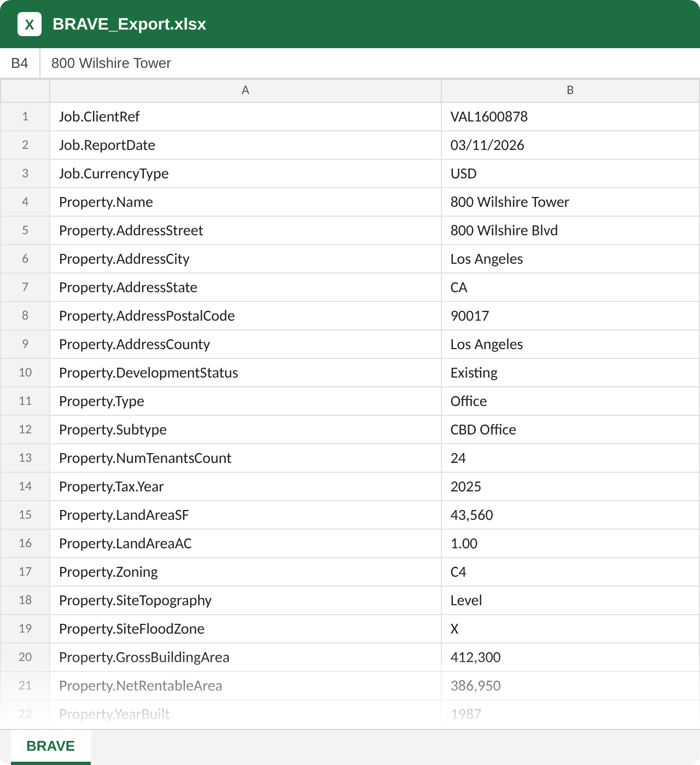700x765 pixels.
Task: Click the 24 tenants count cell
Action: coord(570,458)
